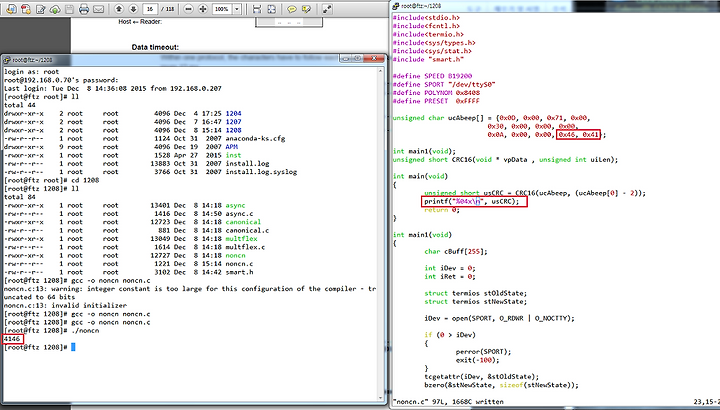
Task: Switch PDF viewer to read mode
Action: 327,9
